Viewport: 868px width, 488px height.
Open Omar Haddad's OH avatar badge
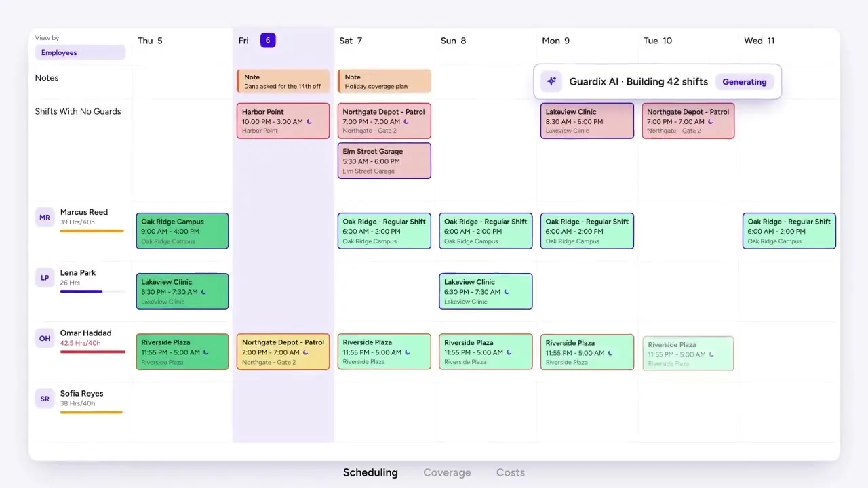click(45, 338)
